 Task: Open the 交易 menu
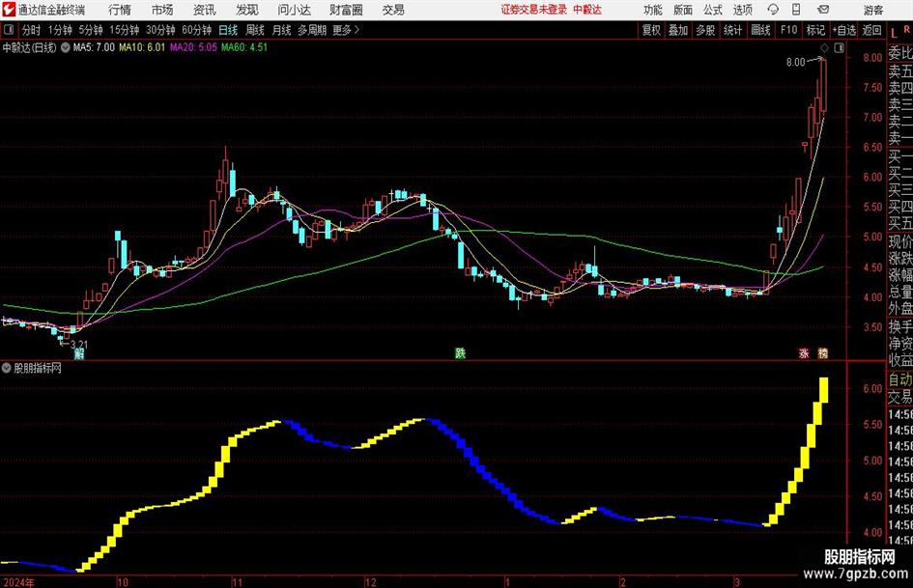[x=393, y=10]
